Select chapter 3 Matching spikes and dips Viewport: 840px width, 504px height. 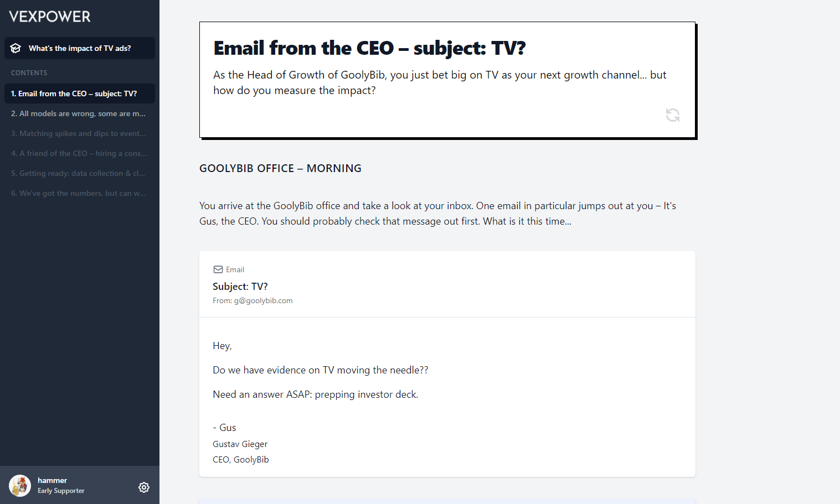[80, 133]
